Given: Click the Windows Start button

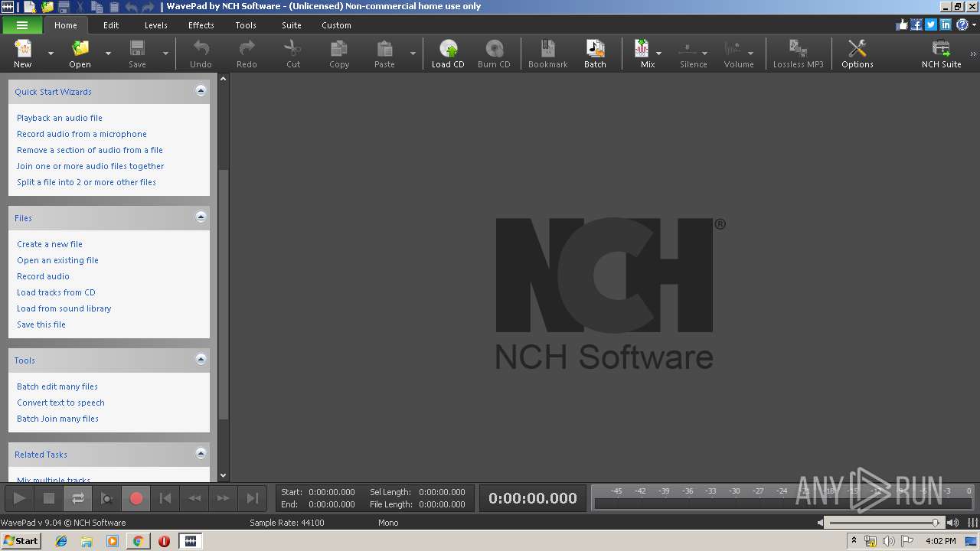Looking at the screenshot, I should pos(21,540).
